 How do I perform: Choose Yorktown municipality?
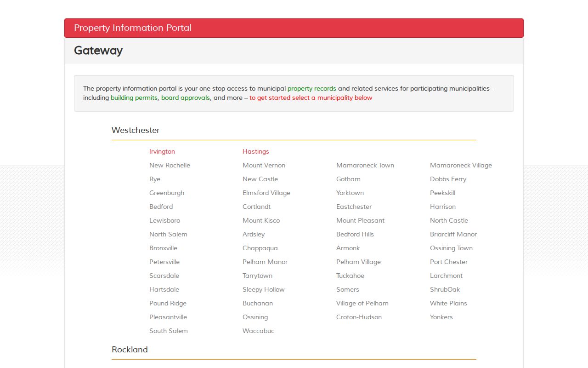[x=350, y=193]
